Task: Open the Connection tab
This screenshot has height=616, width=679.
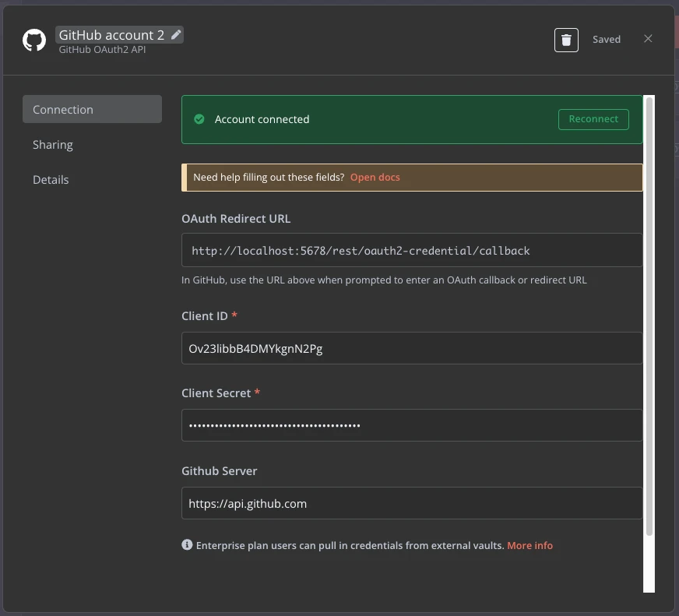Action: (92, 109)
